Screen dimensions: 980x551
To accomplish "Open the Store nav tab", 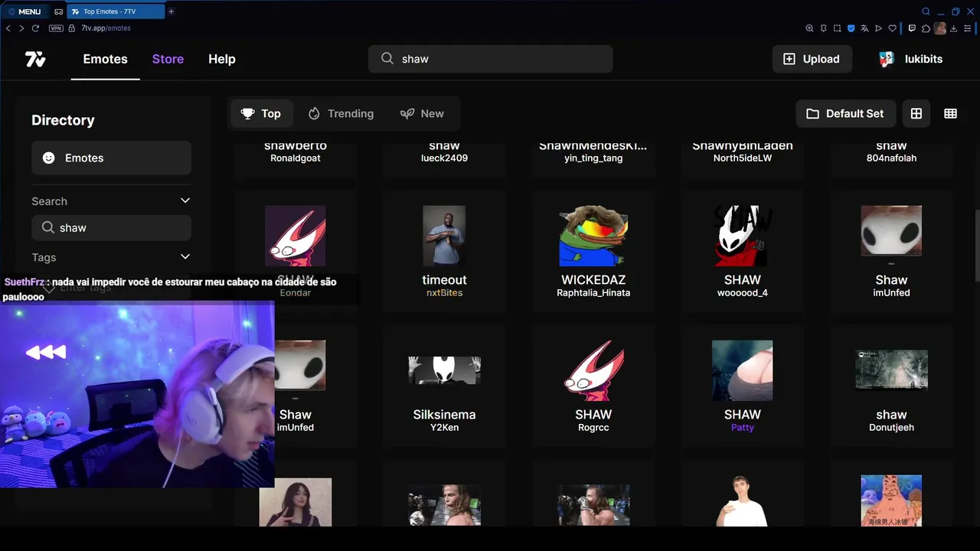I will tap(168, 59).
